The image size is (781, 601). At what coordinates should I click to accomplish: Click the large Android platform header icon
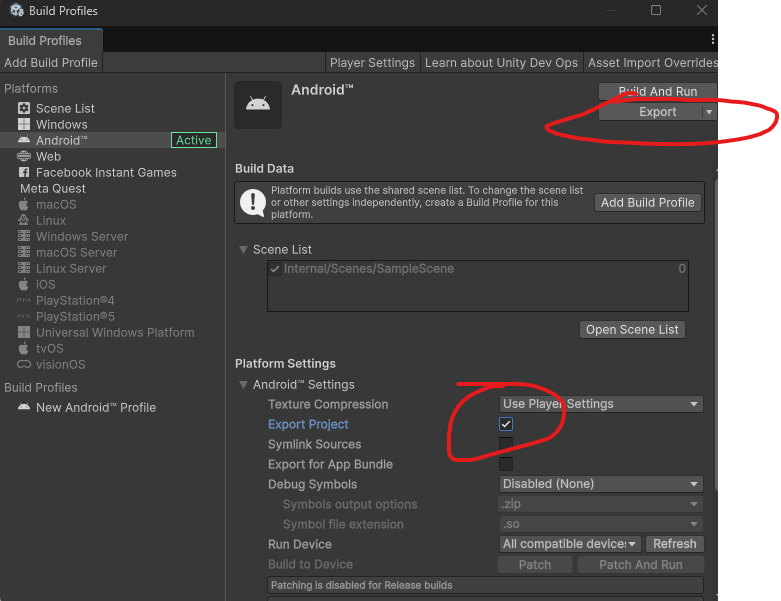coord(258,105)
